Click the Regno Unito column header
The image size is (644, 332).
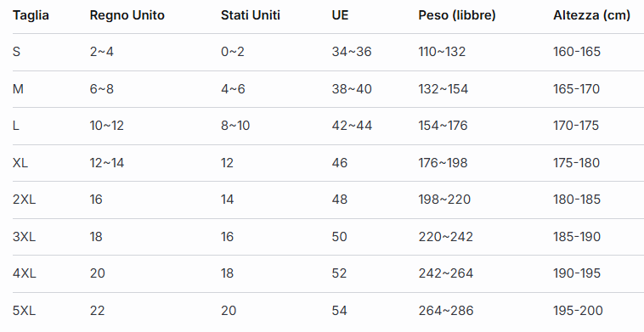point(127,15)
